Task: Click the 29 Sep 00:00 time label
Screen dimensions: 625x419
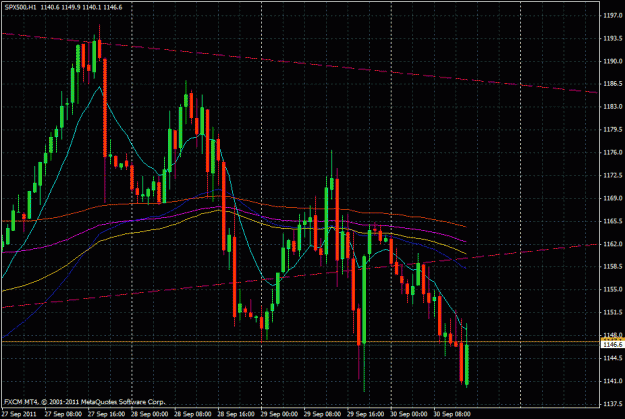Action: tap(279, 414)
